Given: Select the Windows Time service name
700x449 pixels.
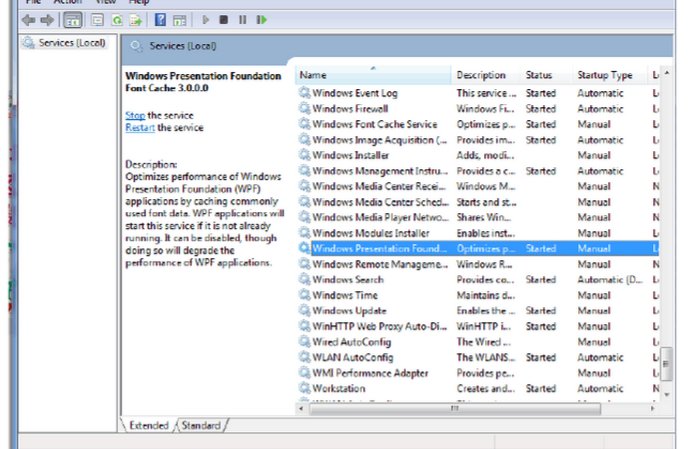Looking at the screenshot, I should 345,295.
